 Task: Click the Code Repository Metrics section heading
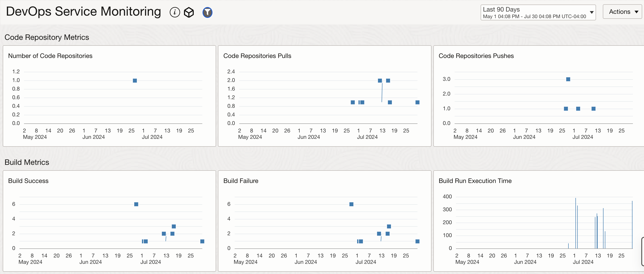coord(47,37)
